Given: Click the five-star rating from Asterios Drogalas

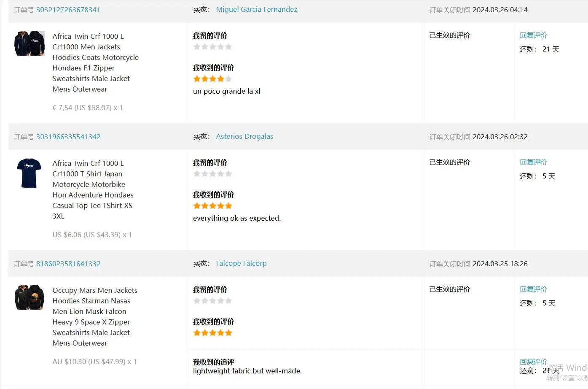Looking at the screenshot, I should (x=212, y=206).
